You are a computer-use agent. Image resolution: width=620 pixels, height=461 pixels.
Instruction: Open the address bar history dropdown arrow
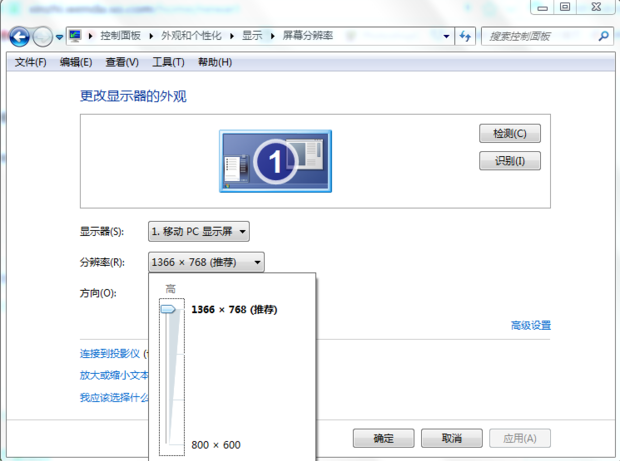pyautogui.click(x=447, y=36)
